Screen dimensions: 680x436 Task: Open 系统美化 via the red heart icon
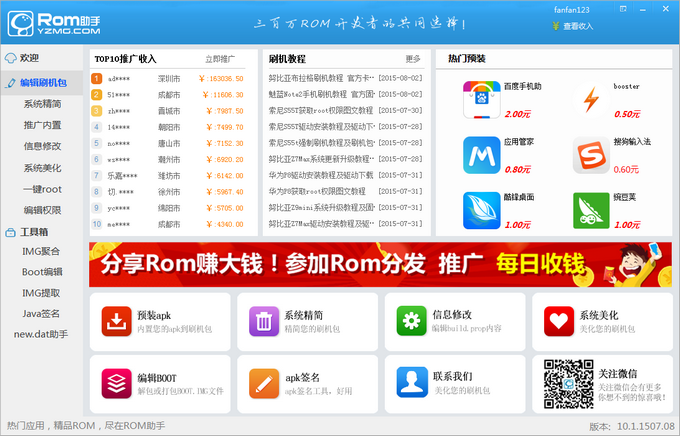(559, 321)
